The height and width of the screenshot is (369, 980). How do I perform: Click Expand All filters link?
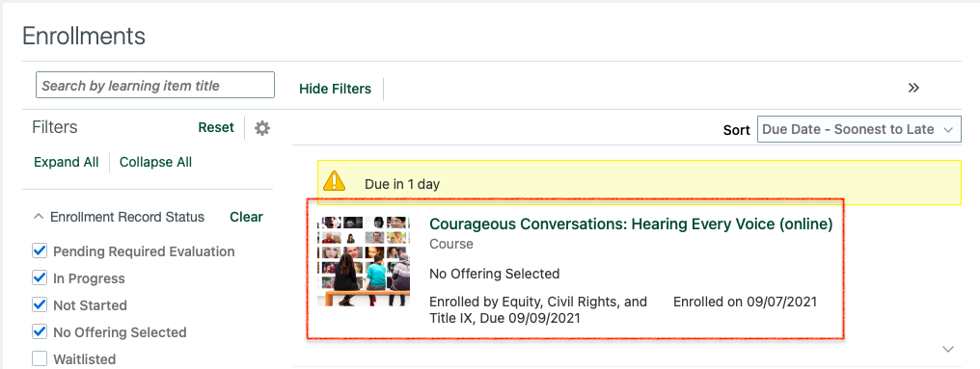point(67,162)
